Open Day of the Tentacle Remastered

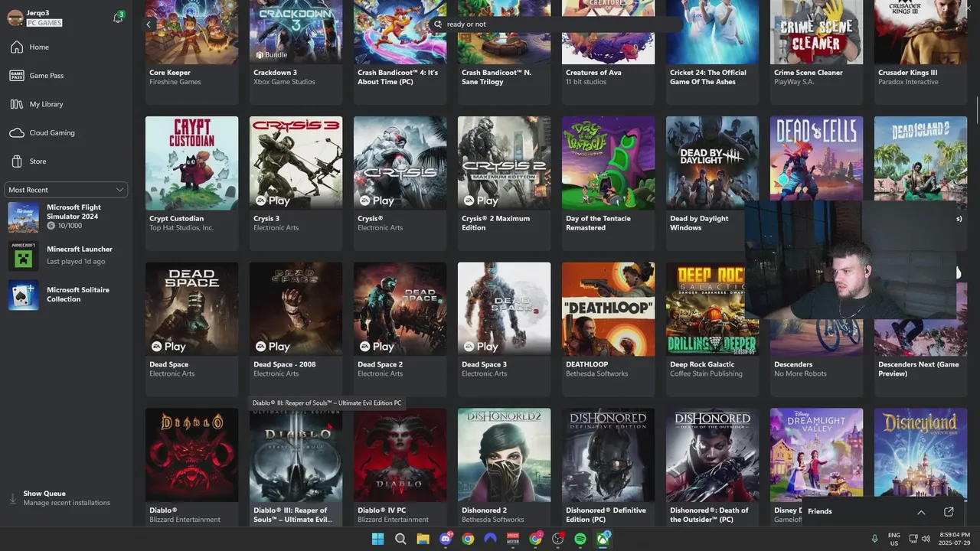[x=608, y=183]
